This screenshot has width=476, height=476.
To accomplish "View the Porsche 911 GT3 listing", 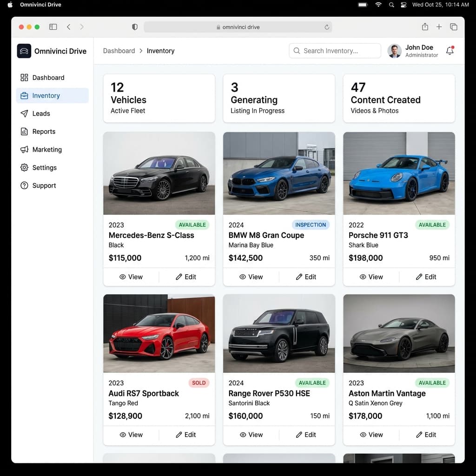I will pyautogui.click(x=371, y=277).
